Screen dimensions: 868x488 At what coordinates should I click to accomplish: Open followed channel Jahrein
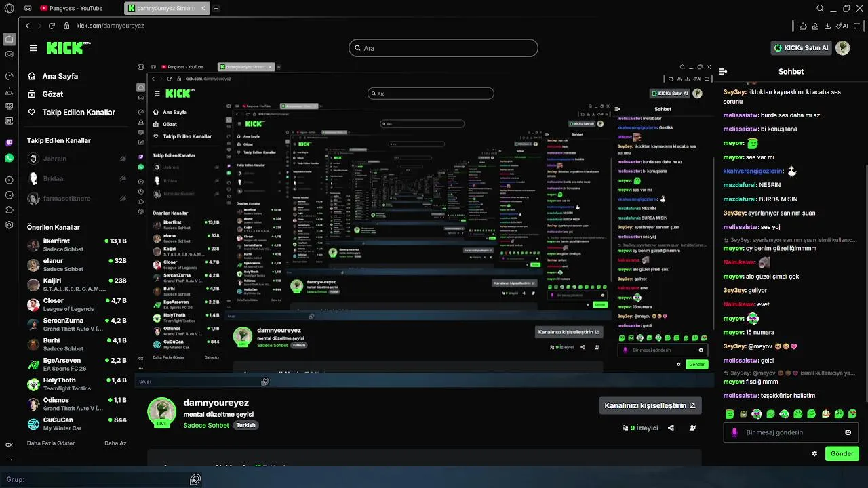point(77,159)
